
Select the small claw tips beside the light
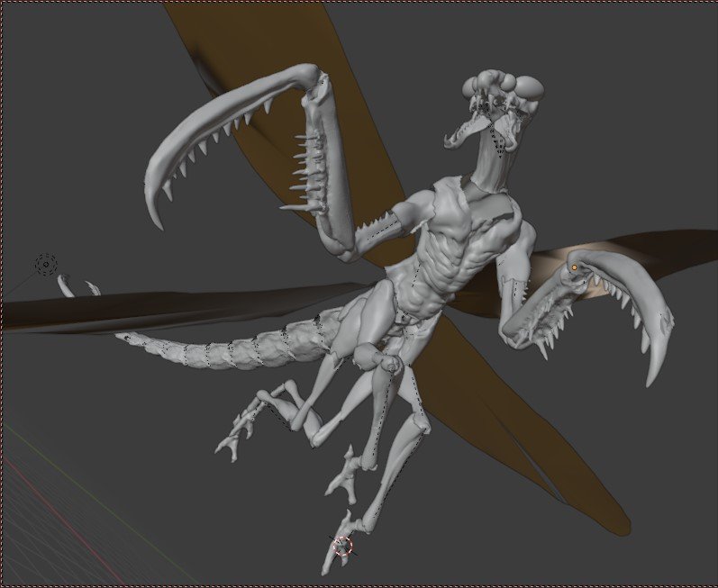tap(77, 287)
